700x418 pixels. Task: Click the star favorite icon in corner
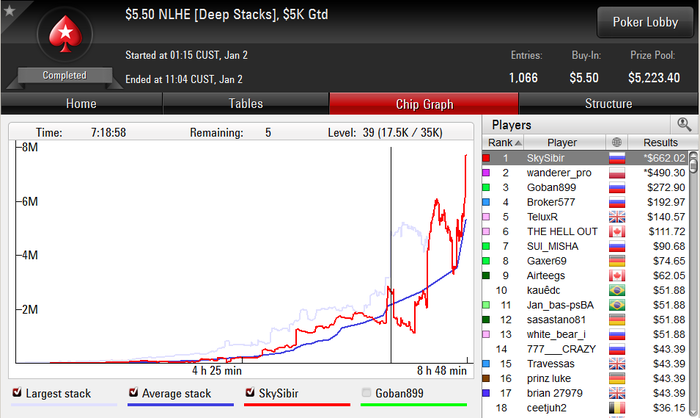pyautogui.click(x=9, y=10)
